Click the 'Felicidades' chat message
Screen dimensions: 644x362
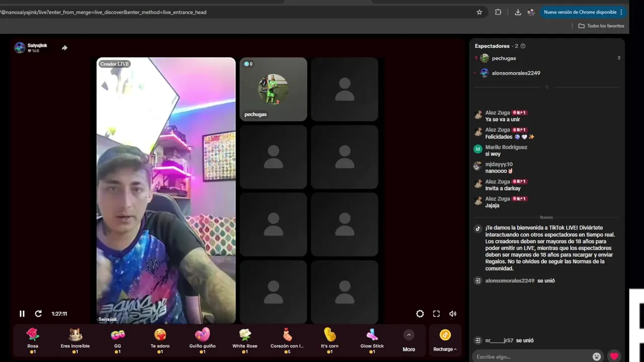pos(510,137)
